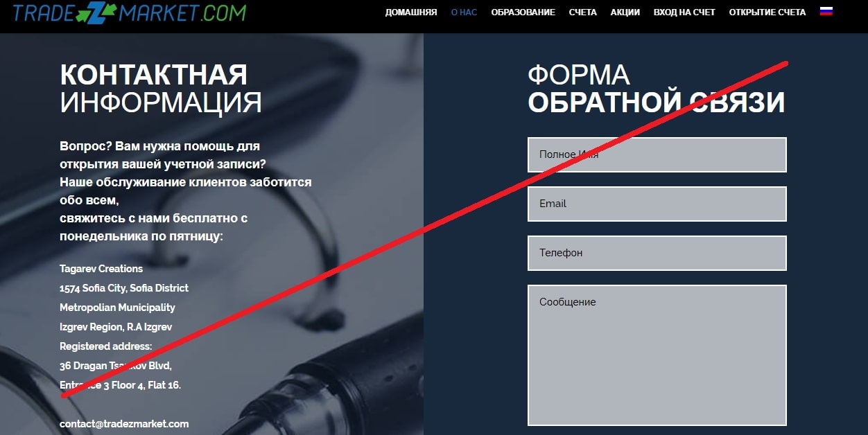Click the КОНТАКТНАЯ ИНФОРМАЦИЯ heading
Screen dimensions: 868x435
coord(161,89)
